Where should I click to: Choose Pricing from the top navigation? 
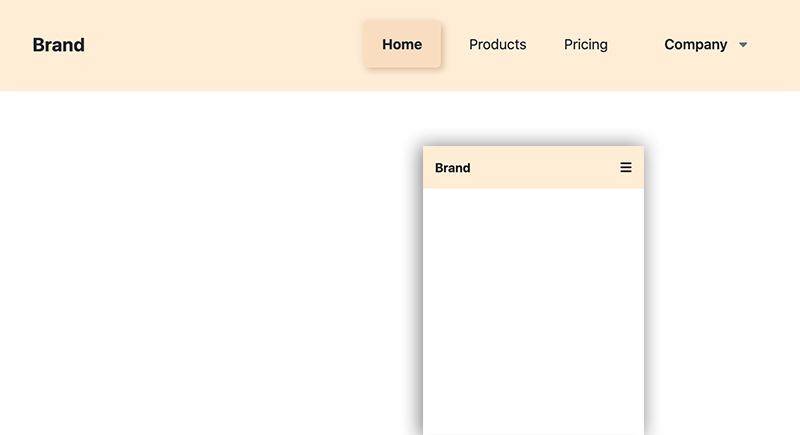click(586, 44)
